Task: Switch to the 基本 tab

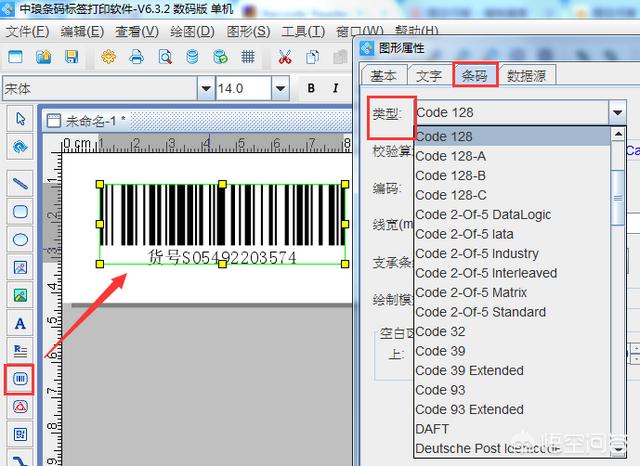Action: click(x=383, y=75)
